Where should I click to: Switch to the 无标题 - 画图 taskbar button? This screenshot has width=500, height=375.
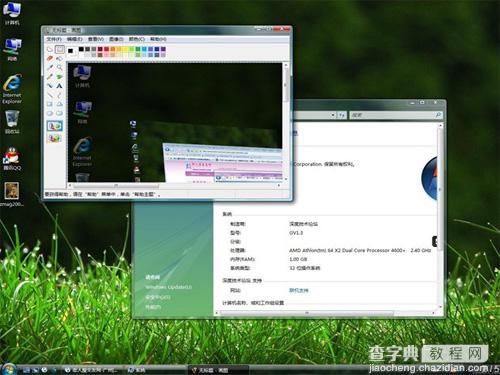pos(218,370)
